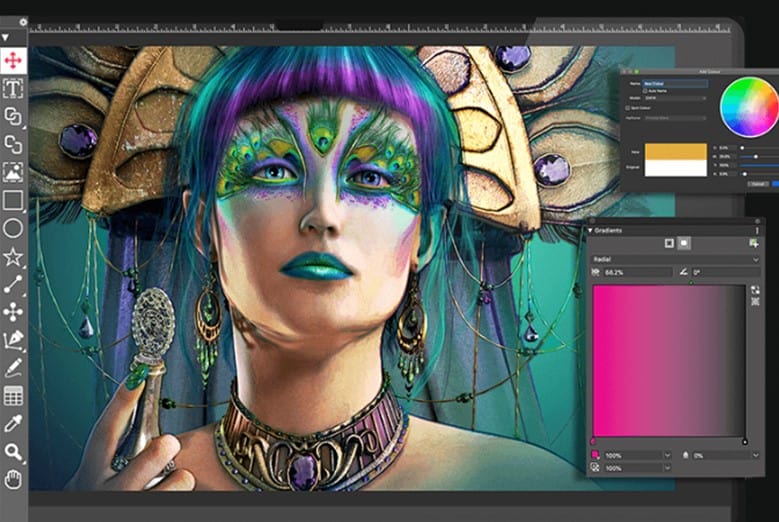Viewport: 779px width, 522px height.
Task: Select the Rectangle Box tool
Action: 13,200
